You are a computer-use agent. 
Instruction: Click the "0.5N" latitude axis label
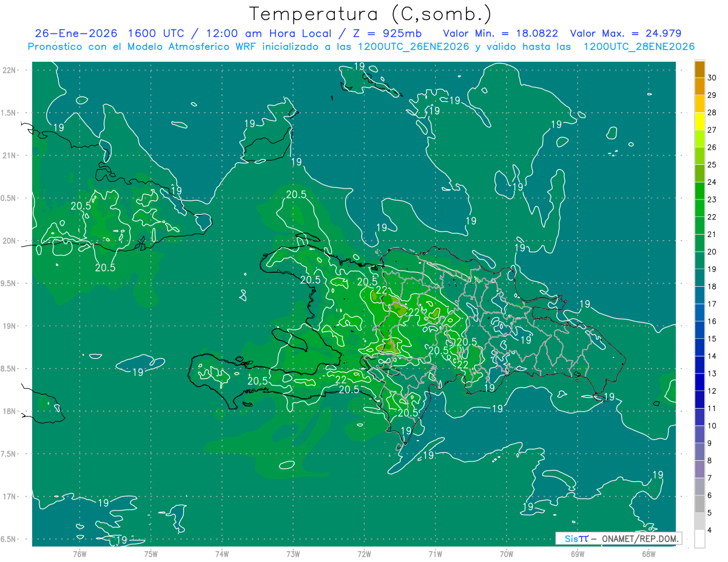8,198
